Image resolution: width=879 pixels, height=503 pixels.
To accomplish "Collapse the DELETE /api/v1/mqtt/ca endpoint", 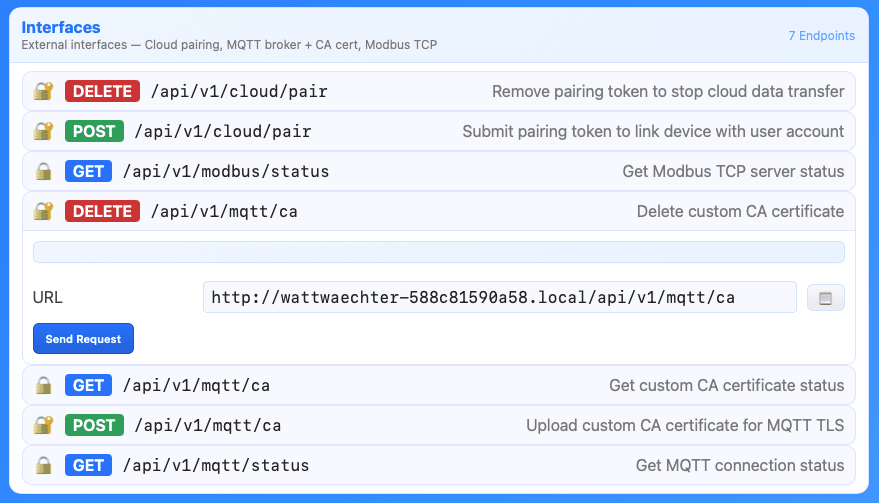I will (439, 211).
